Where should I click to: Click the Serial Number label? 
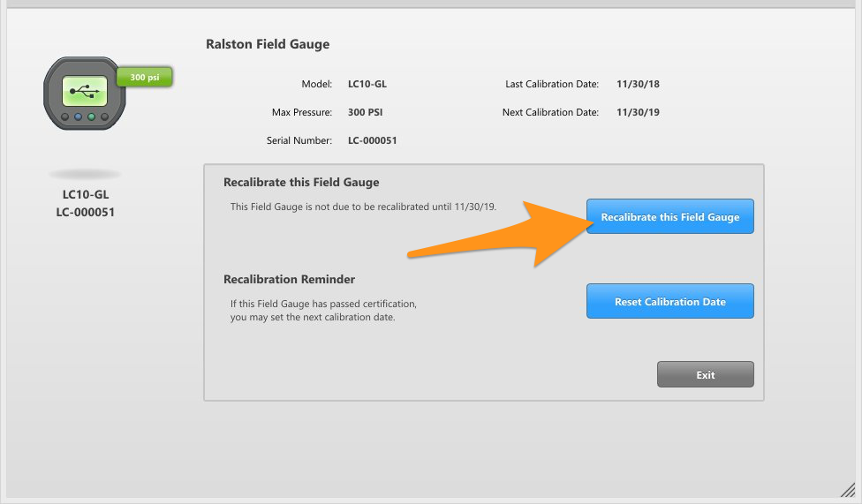point(299,140)
